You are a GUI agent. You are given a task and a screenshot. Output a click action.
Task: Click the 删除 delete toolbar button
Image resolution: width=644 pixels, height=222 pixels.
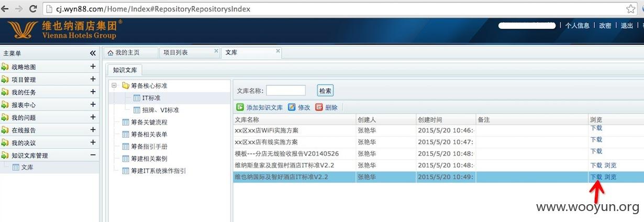pyautogui.click(x=327, y=107)
